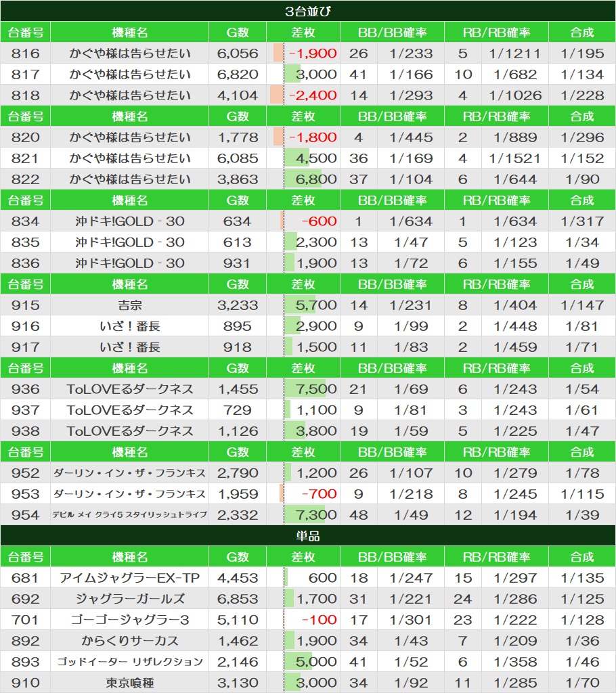Viewport: 616px width, 693px height.
Task: Click 東京喰種 name in row 910
Action: point(129,684)
